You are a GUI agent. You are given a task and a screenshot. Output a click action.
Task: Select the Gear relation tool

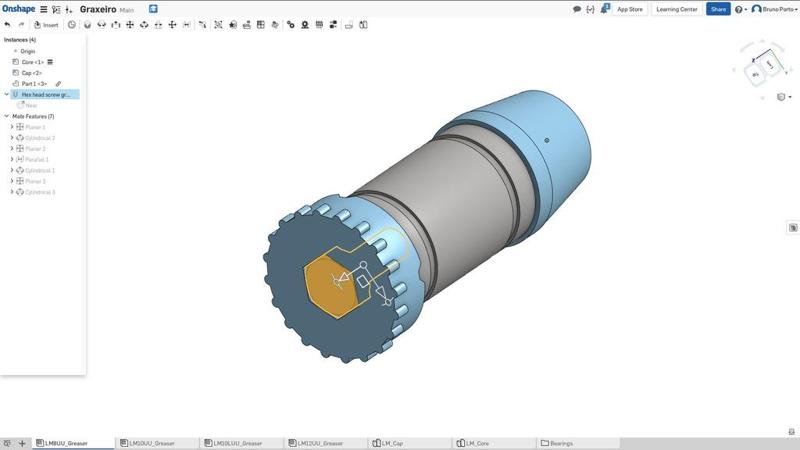tap(291, 24)
